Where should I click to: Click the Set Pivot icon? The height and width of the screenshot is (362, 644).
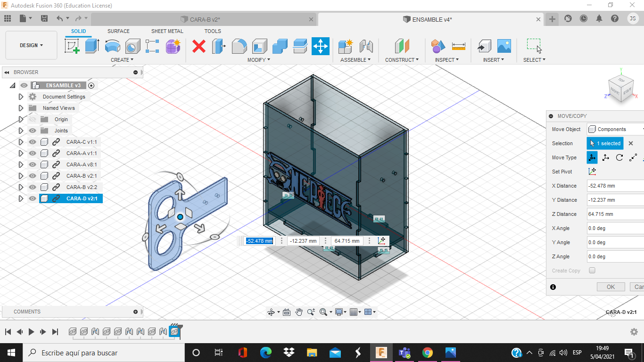[x=592, y=172]
